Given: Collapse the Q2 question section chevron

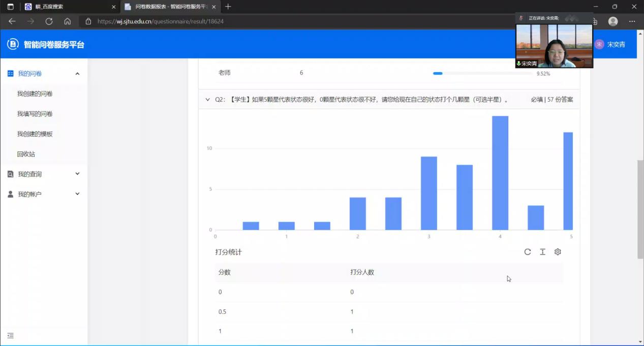Looking at the screenshot, I should [207, 100].
